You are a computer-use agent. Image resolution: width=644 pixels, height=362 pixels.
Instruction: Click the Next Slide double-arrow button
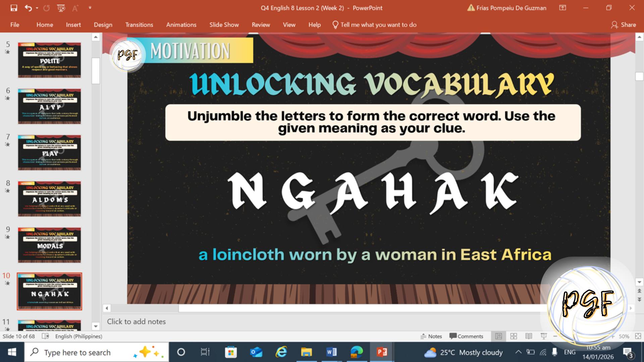[x=639, y=299]
